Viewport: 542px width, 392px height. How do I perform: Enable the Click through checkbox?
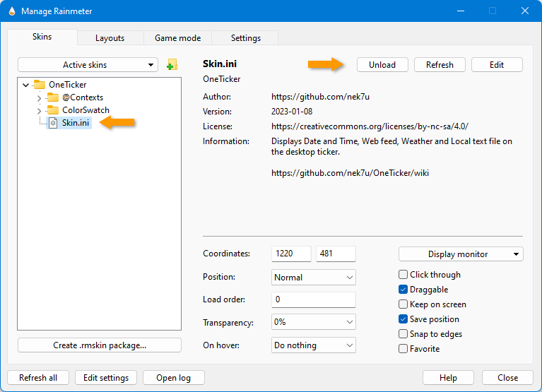coord(403,275)
